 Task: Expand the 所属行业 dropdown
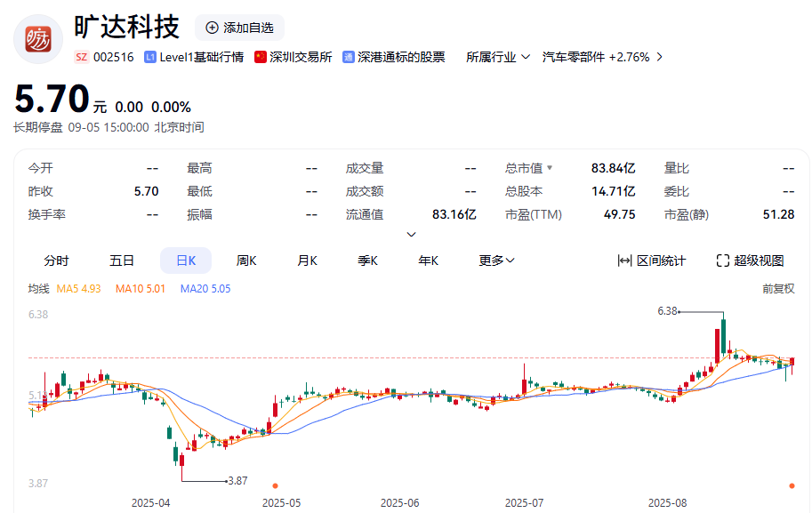(498, 57)
